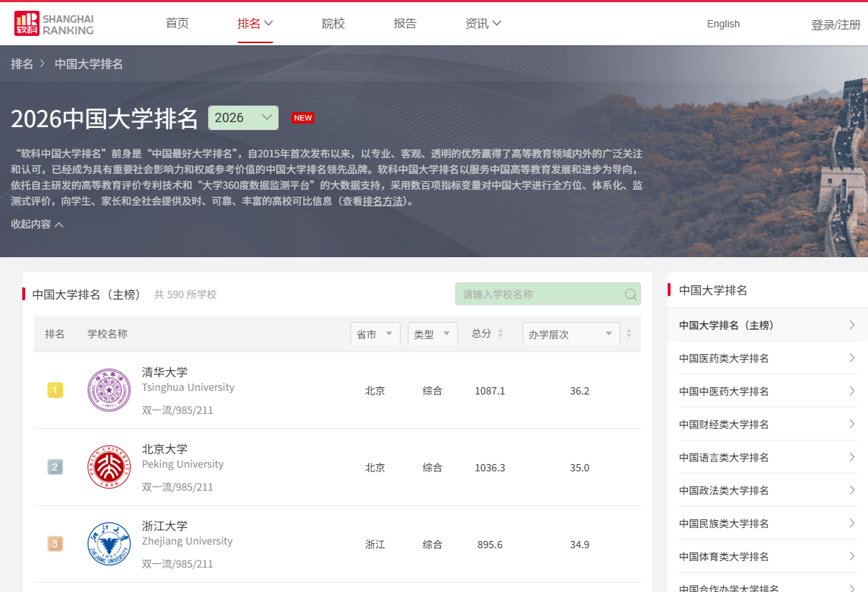Click the Peking University emblem
Viewport: 868px width, 592px height.
109,467
